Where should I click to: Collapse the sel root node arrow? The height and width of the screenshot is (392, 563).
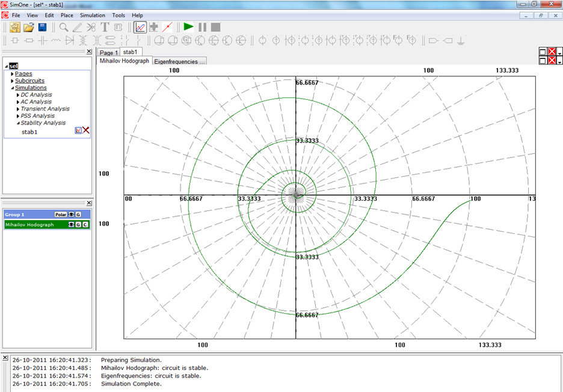click(x=7, y=66)
